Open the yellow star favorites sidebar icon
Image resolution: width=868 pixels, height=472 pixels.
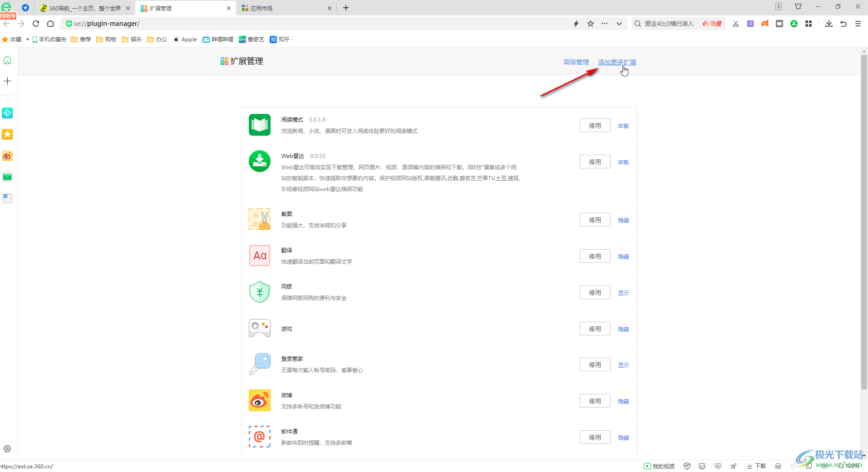7,134
